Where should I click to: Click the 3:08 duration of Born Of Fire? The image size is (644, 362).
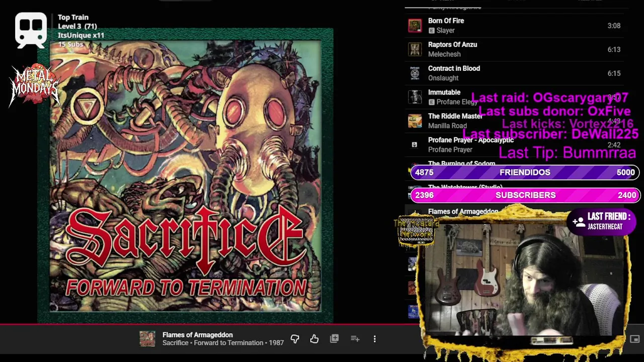pos(614,26)
